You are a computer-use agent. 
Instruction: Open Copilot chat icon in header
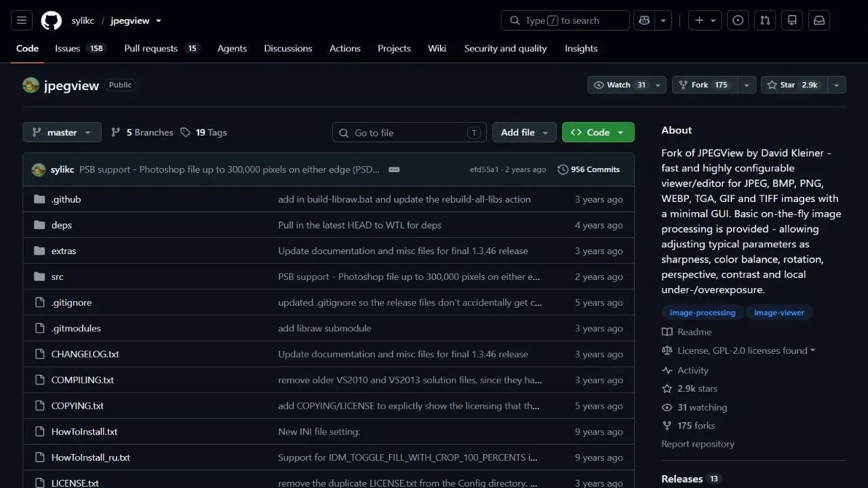click(x=644, y=20)
